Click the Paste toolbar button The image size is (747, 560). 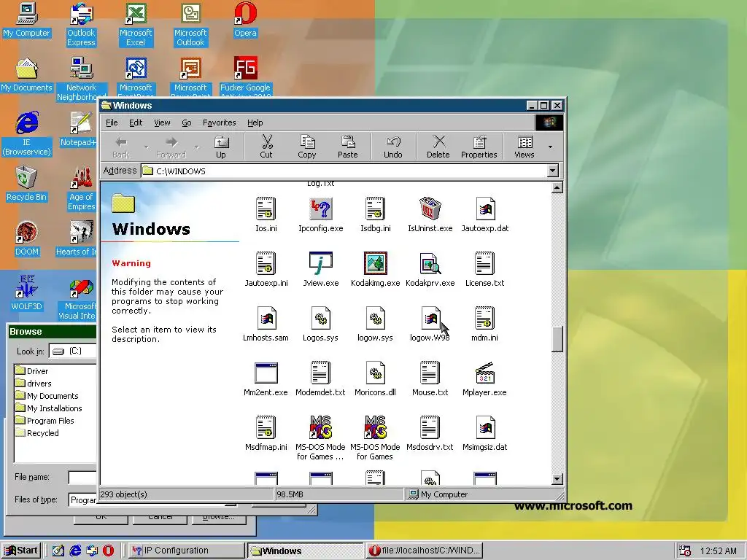[348, 146]
